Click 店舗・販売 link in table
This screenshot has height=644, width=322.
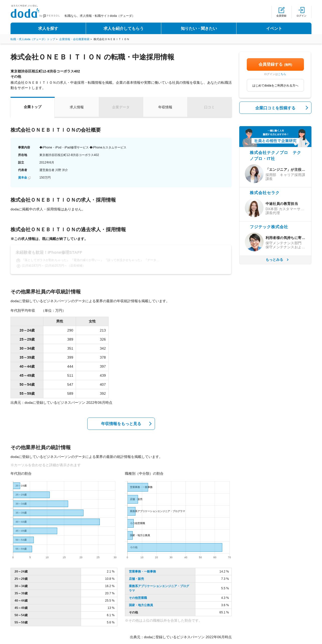(136, 579)
